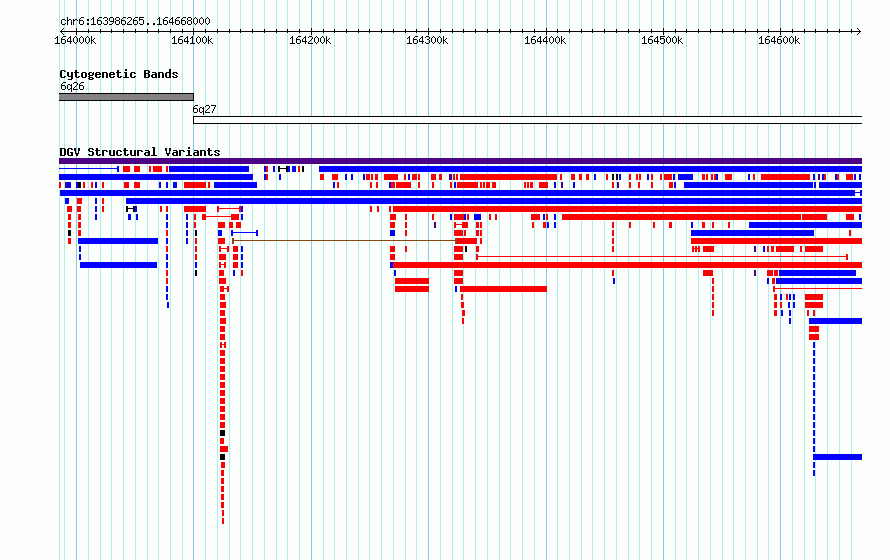Click the 6q26 band label
The width and height of the screenshot is (890, 560).
[x=72, y=86]
